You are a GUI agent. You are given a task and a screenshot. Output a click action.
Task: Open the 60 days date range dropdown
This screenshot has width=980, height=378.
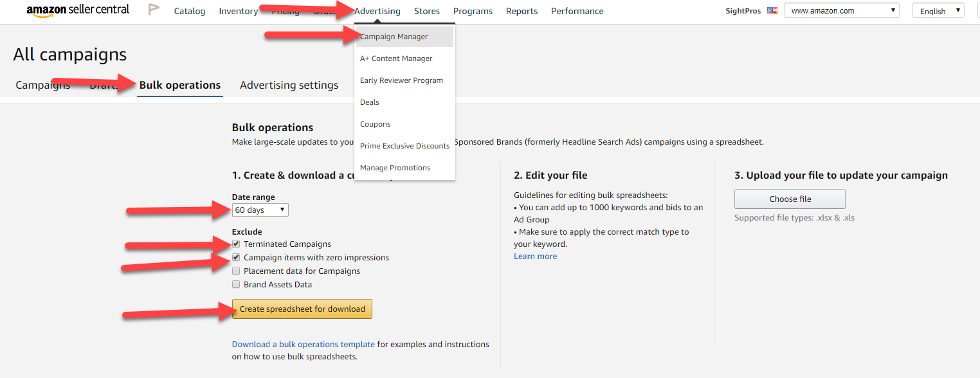click(260, 210)
